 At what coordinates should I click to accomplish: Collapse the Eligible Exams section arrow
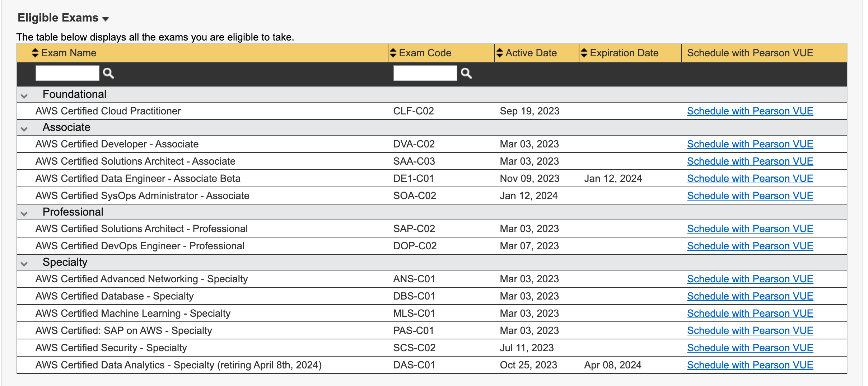tap(106, 19)
